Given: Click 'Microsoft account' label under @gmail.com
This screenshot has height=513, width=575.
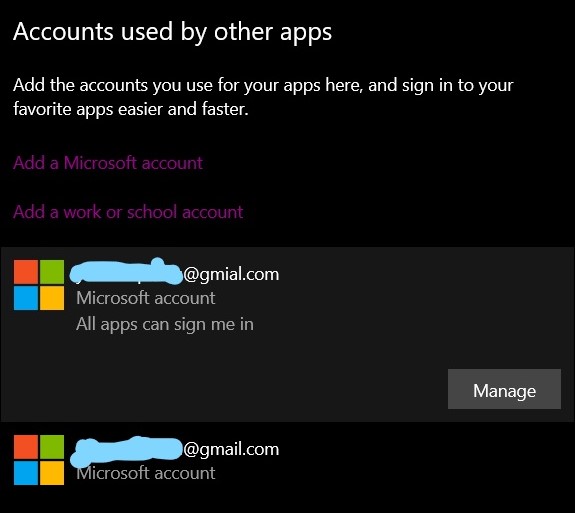Looking at the screenshot, I should pyautogui.click(x=146, y=473).
